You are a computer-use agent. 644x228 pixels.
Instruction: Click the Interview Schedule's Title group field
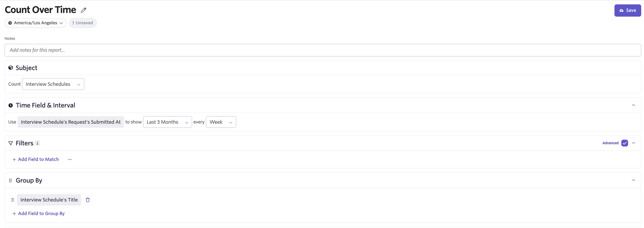tap(49, 200)
